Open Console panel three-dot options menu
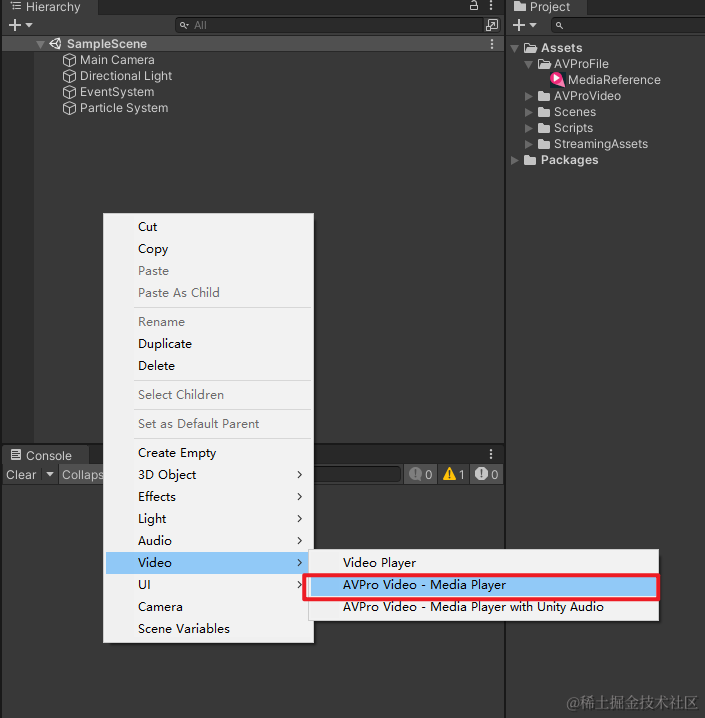 [491, 454]
